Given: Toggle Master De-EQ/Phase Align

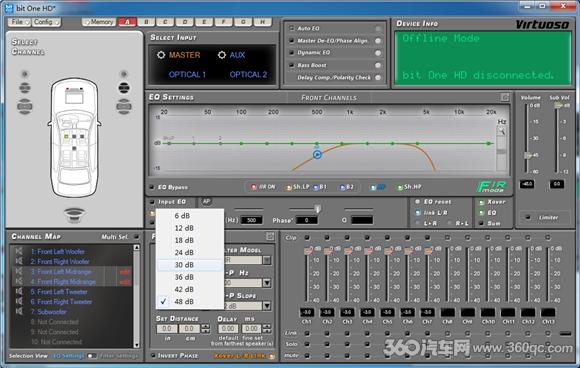Looking at the screenshot, I should 378,41.
